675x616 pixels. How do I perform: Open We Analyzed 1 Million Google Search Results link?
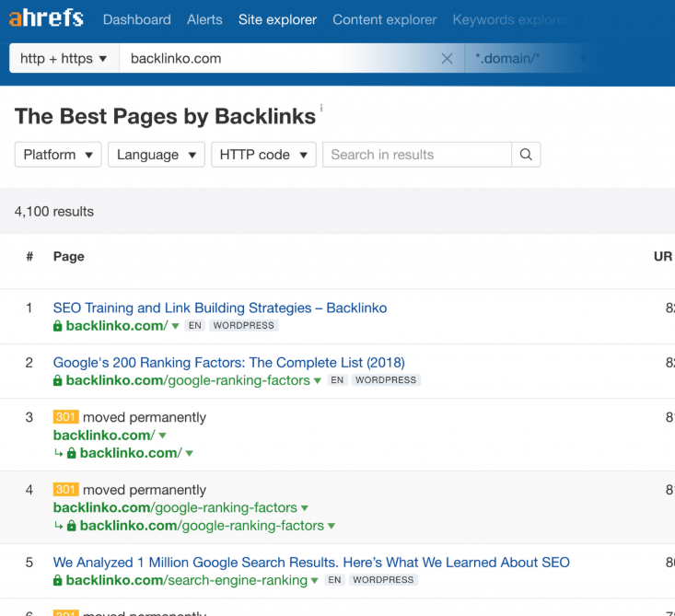coord(311,563)
